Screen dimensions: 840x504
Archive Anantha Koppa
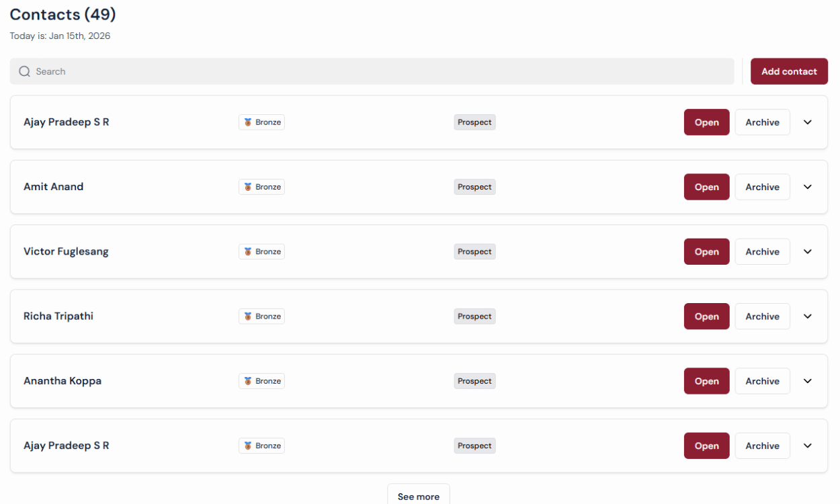pyautogui.click(x=762, y=381)
